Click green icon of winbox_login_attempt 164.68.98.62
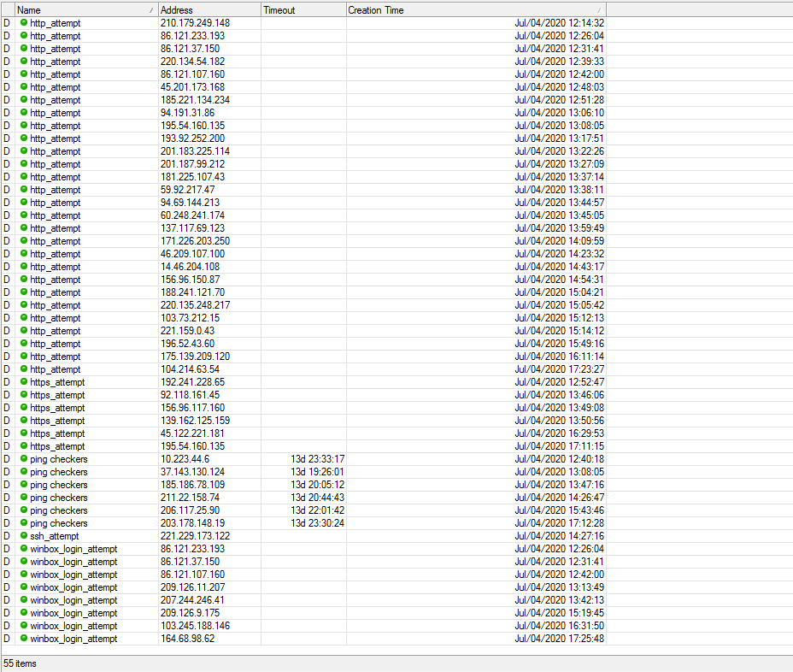The image size is (793, 672). [24, 638]
